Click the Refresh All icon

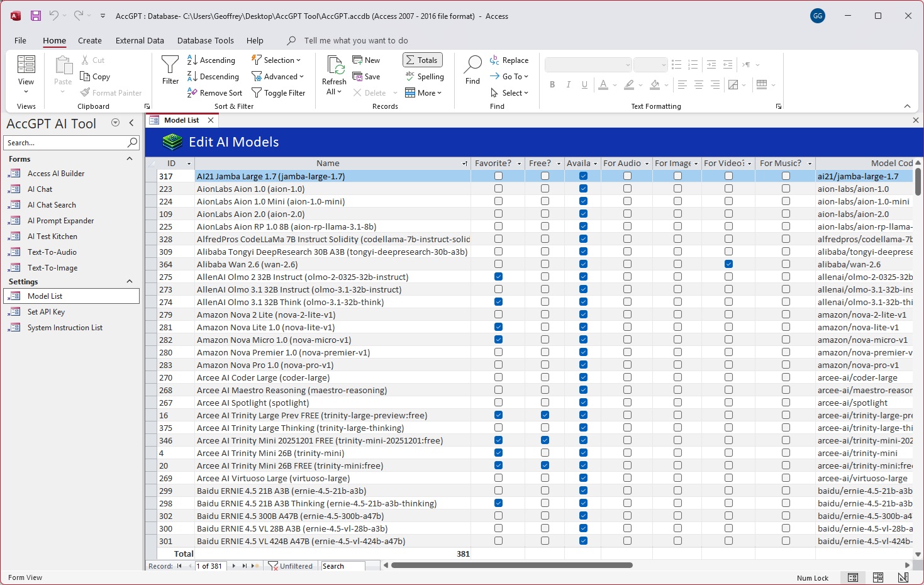[x=334, y=65]
